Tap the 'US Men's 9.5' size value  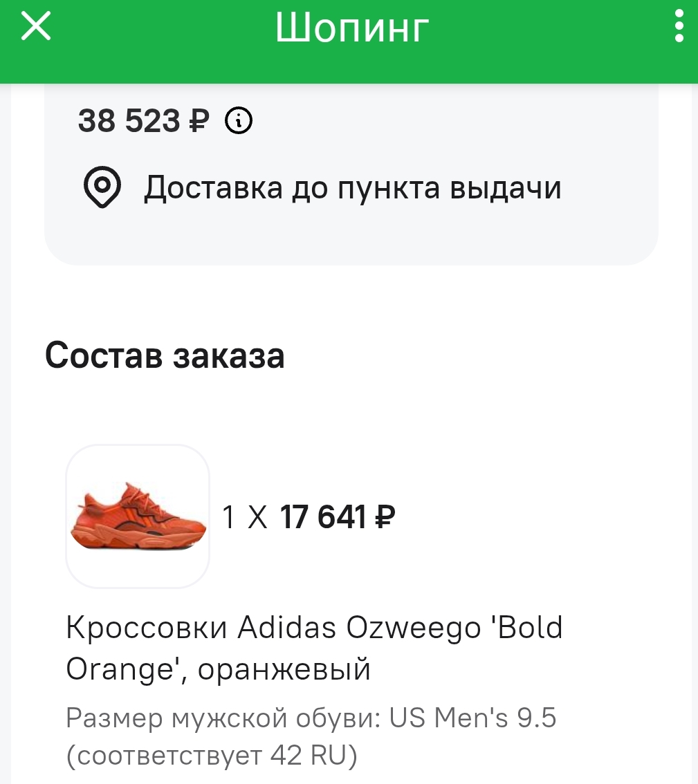[x=473, y=719]
